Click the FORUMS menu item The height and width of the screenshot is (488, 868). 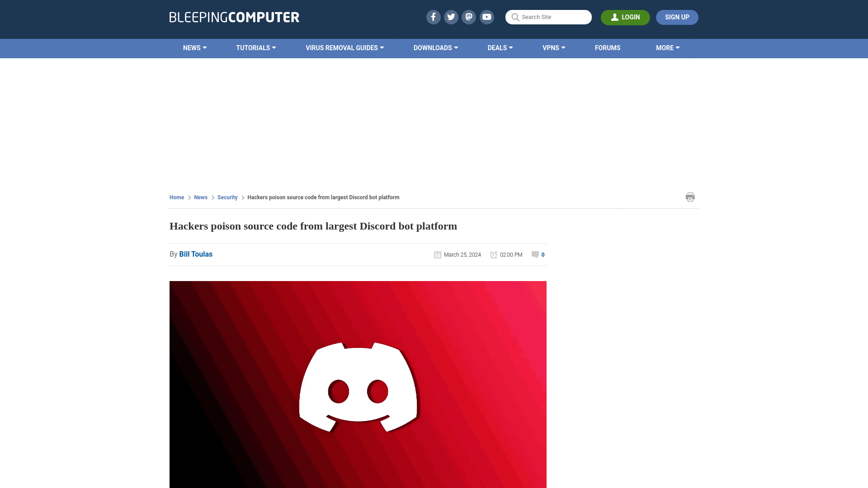(608, 47)
